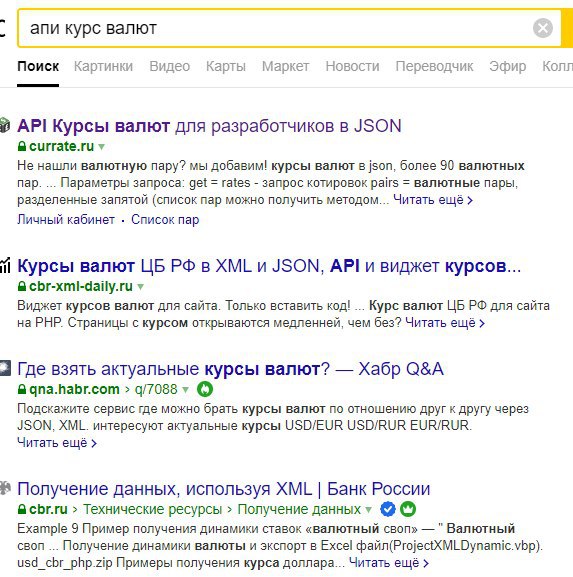Open the Карты tab
Viewport: 573px width, 577px height.
click(x=226, y=67)
